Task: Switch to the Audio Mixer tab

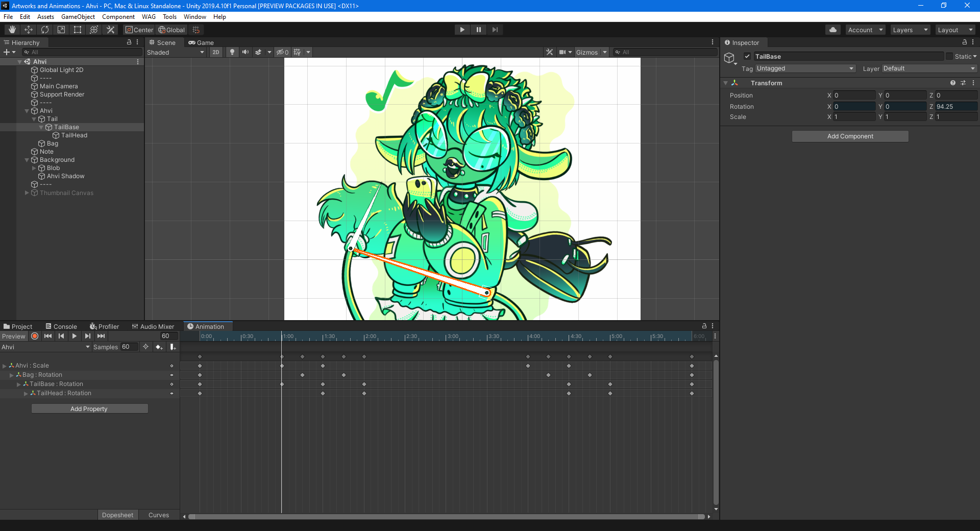Action: click(153, 326)
